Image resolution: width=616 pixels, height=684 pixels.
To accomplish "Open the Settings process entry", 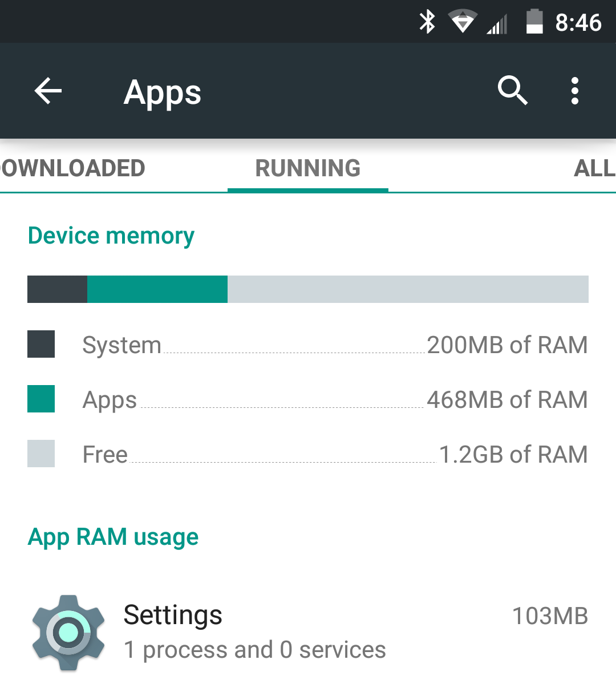I will (308, 633).
